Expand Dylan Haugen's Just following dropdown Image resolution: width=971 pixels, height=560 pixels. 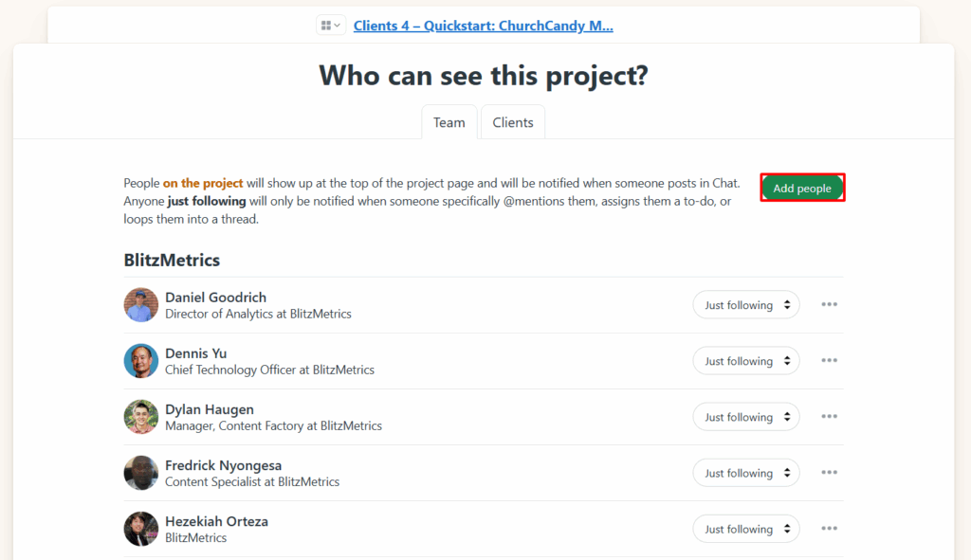coord(746,417)
